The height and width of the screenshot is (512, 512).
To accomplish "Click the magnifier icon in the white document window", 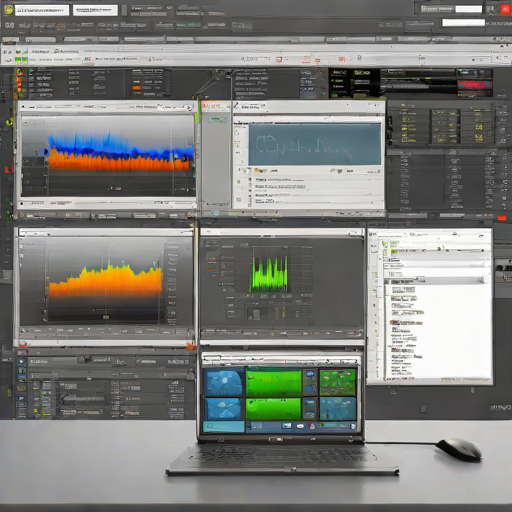I will click(480, 280).
